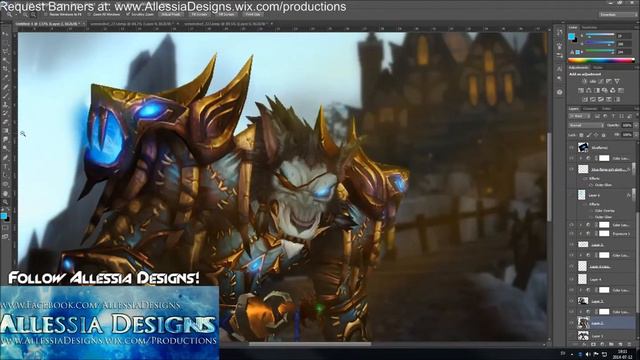Select the Brush tool

click(x=5, y=96)
